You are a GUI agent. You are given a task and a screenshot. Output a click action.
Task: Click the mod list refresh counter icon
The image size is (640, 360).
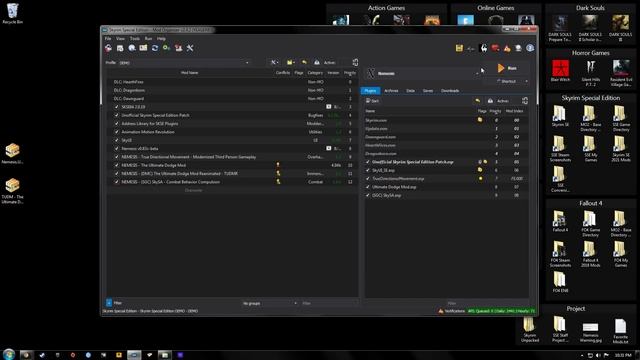coord(355,62)
